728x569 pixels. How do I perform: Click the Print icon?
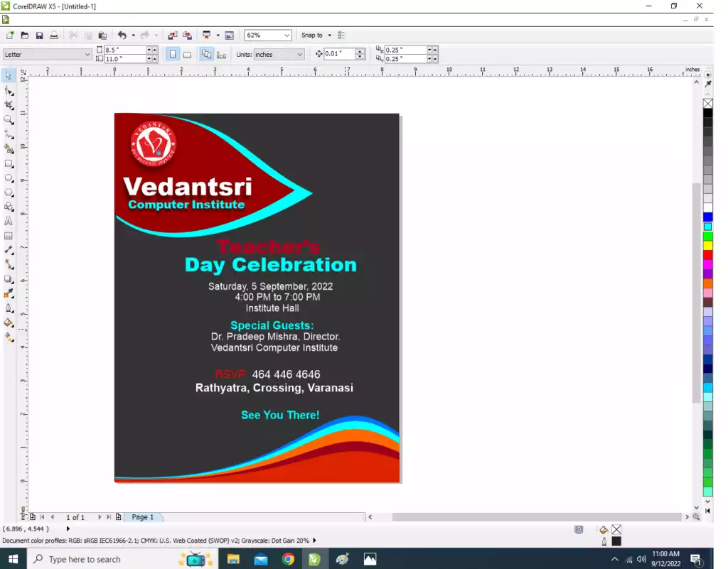point(54,36)
